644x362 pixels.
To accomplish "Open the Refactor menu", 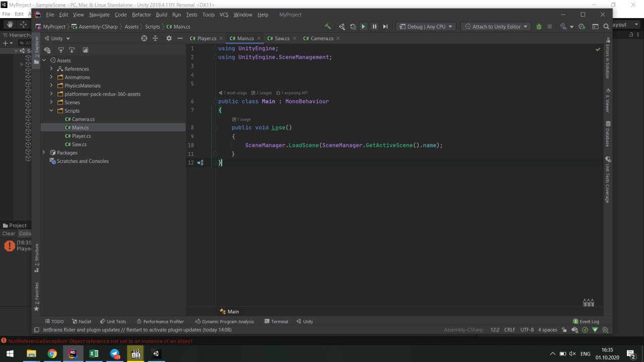I will [x=141, y=15].
